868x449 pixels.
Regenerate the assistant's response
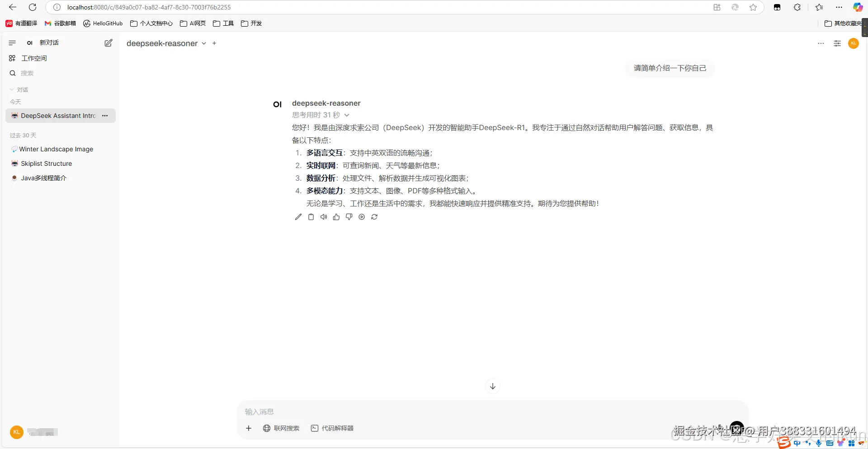pos(374,217)
